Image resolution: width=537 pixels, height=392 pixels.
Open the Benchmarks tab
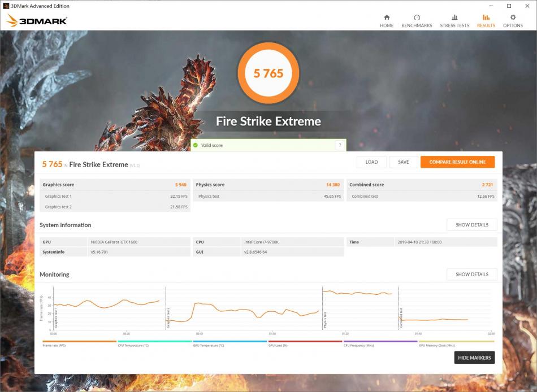click(417, 23)
